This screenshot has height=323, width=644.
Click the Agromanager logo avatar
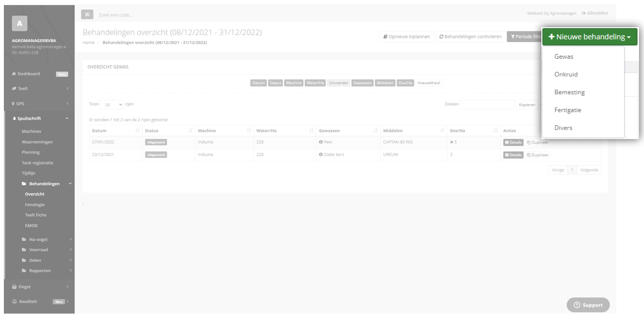tap(20, 23)
